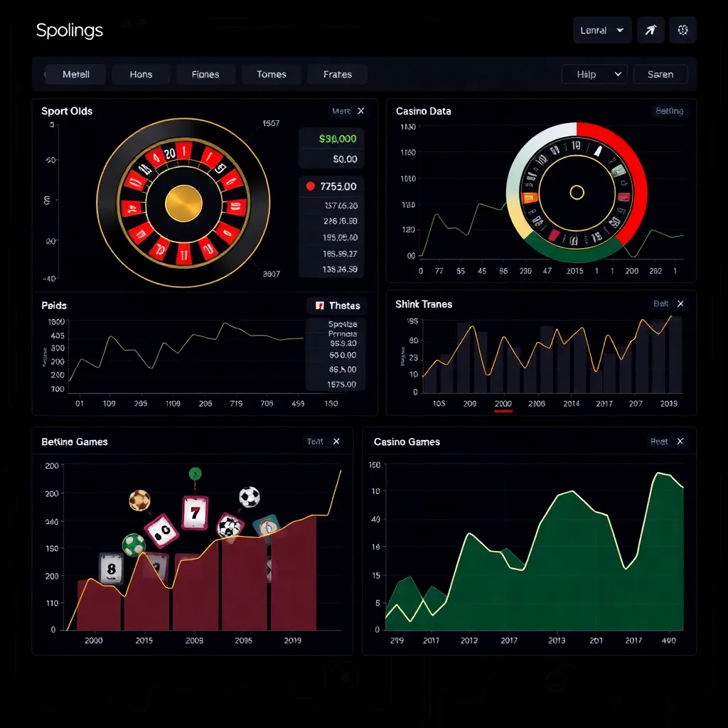Open settings gear icon in header
The width and height of the screenshot is (728, 728).
pyautogui.click(x=683, y=30)
